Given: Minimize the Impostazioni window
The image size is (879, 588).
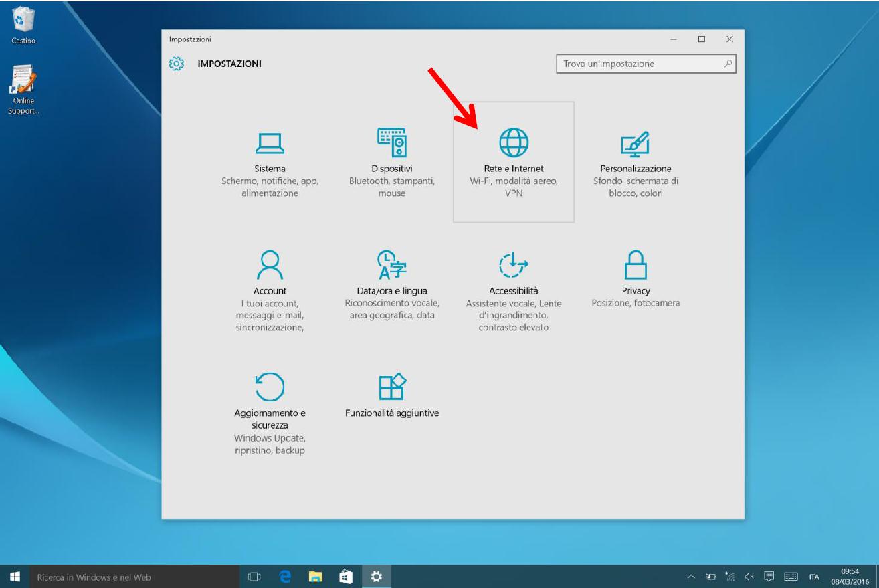Looking at the screenshot, I should [674, 40].
